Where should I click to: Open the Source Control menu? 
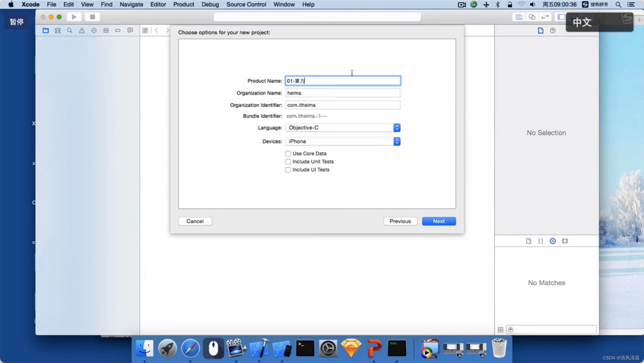tap(246, 4)
